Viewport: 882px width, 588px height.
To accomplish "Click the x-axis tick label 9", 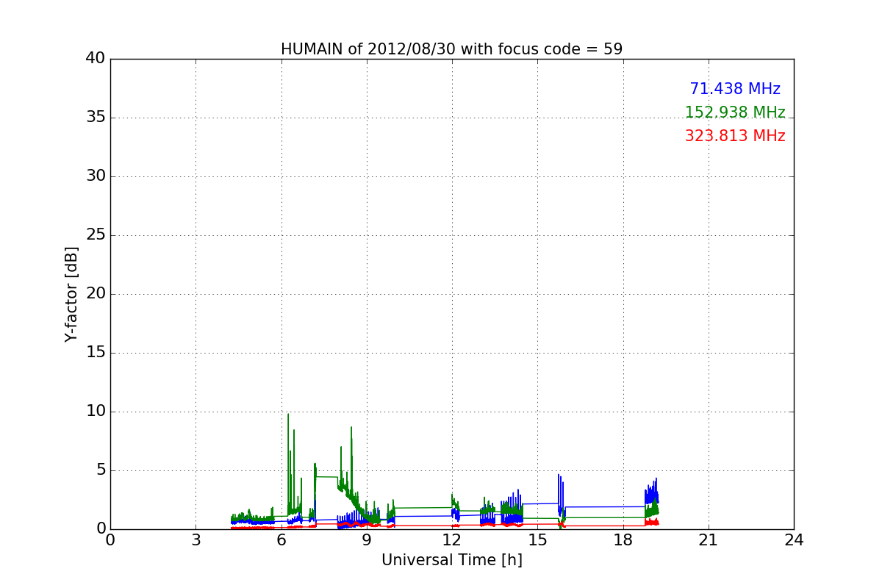I will click(367, 540).
